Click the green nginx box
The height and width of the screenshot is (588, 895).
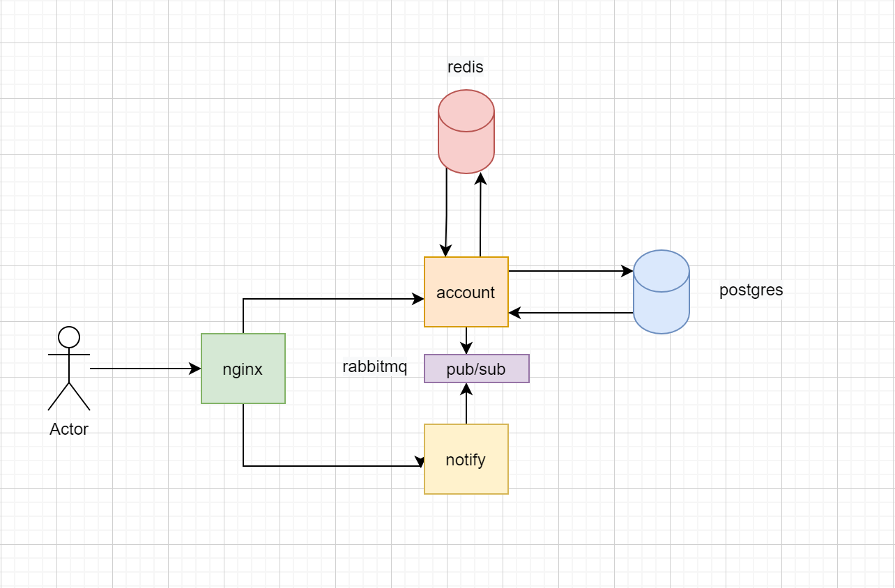coord(243,369)
